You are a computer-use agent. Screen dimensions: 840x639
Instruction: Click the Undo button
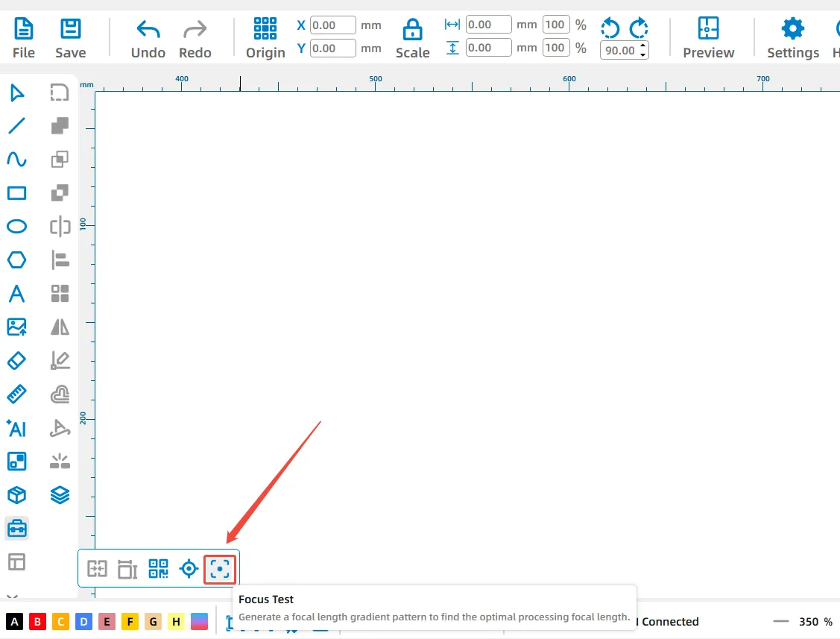pos(148,38)
